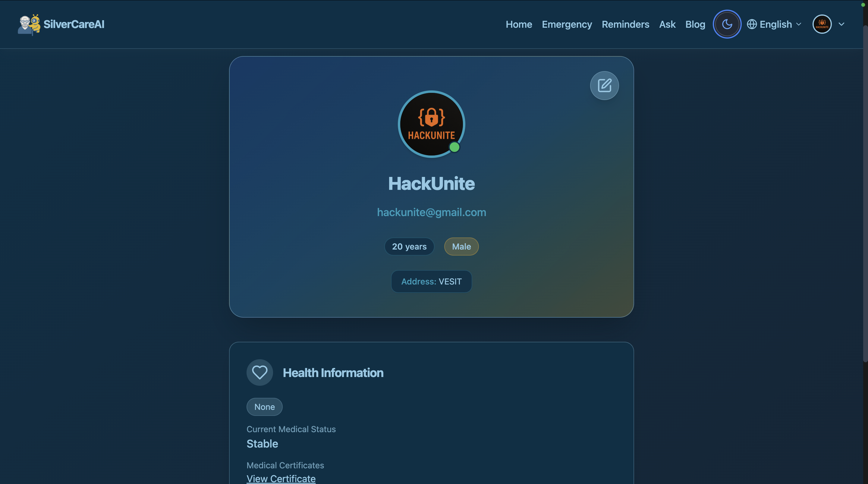Click the globe language icon

[752, 24]
